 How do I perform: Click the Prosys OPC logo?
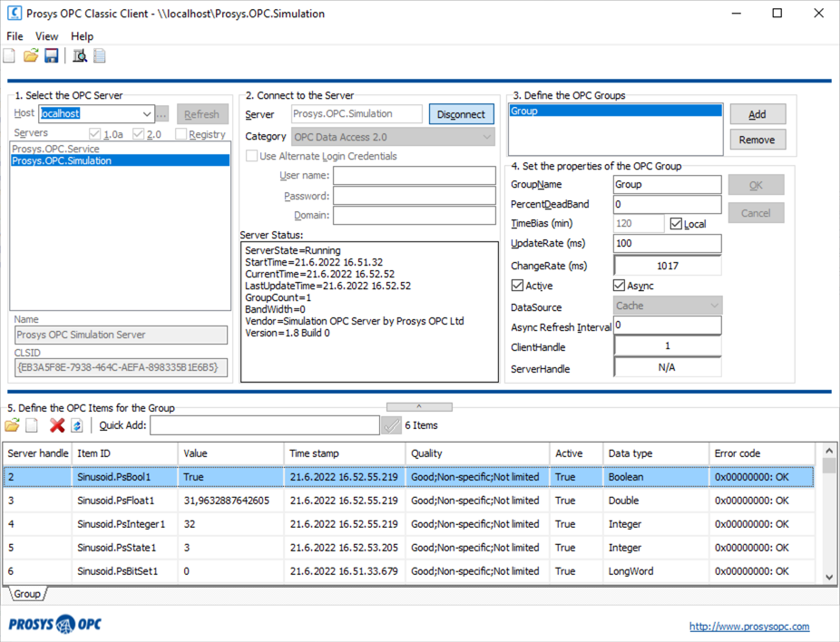54,625
